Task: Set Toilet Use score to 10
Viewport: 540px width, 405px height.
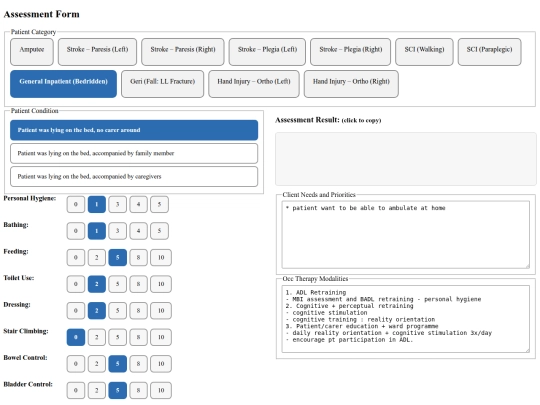Action: point(161,284)
